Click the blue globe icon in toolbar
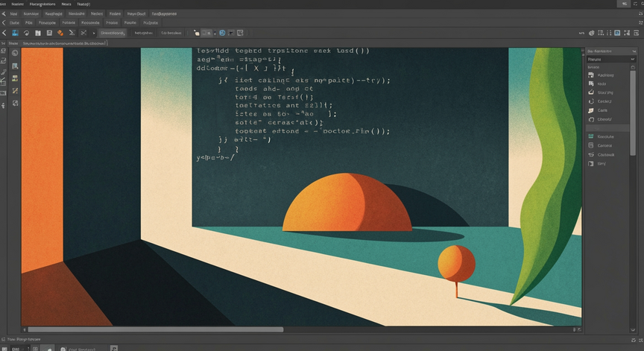Viewport: 644px width, 351px height. [x=222, y=33]
